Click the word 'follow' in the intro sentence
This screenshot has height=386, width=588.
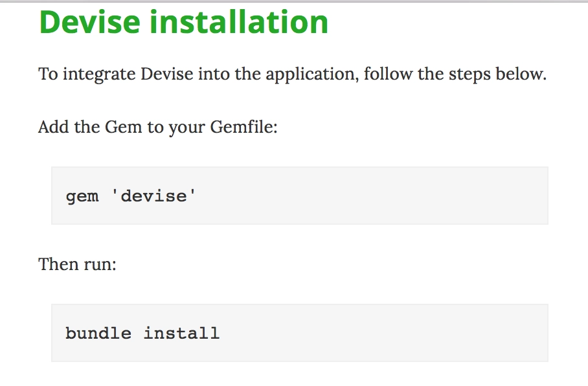point(388,74)
